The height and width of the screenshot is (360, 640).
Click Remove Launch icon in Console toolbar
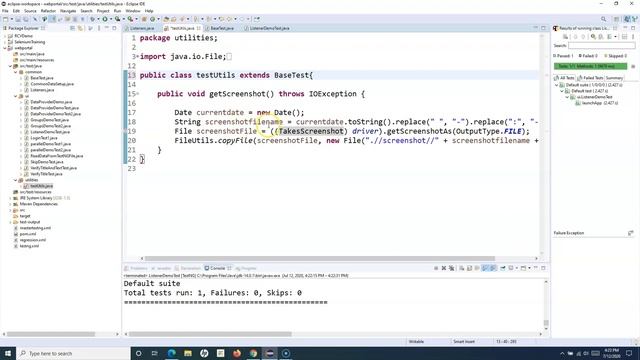444,268
